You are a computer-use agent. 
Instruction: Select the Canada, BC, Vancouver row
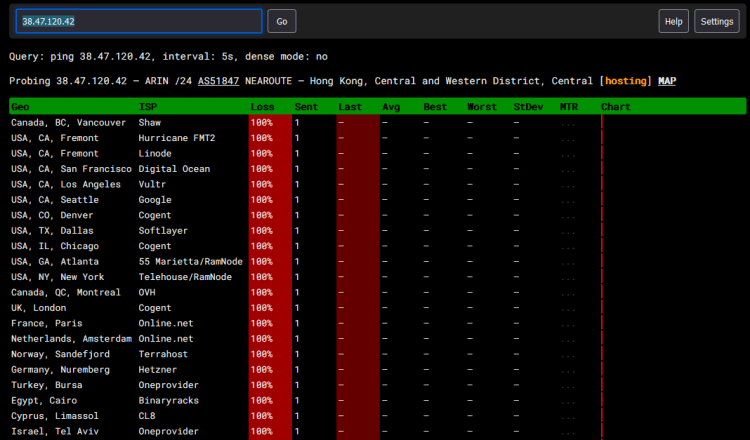pos(377,122)
